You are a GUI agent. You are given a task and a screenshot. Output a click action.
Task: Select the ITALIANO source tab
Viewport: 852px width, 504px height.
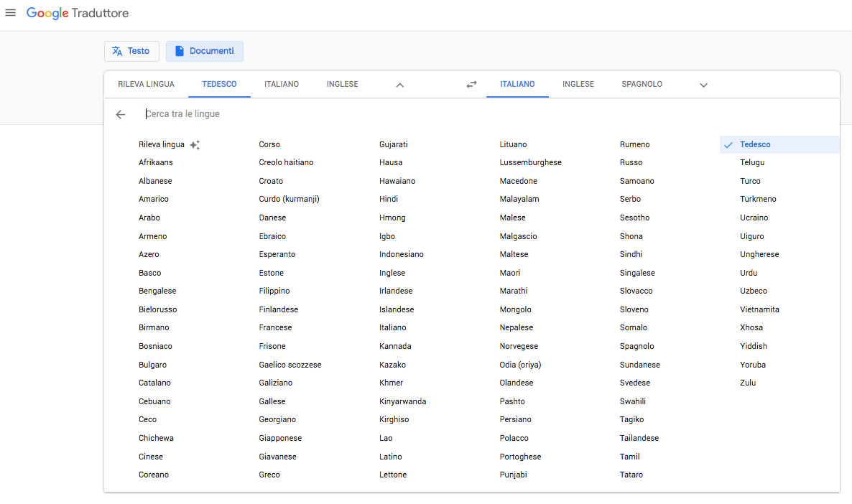click(x=282, y=84)
